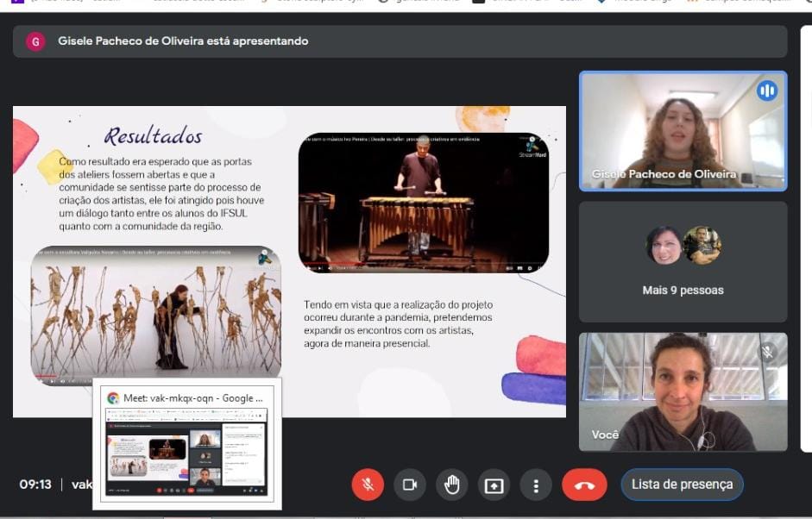Toggle the camera button
Screen dimensions: 812x519
(x=410, y=485)
